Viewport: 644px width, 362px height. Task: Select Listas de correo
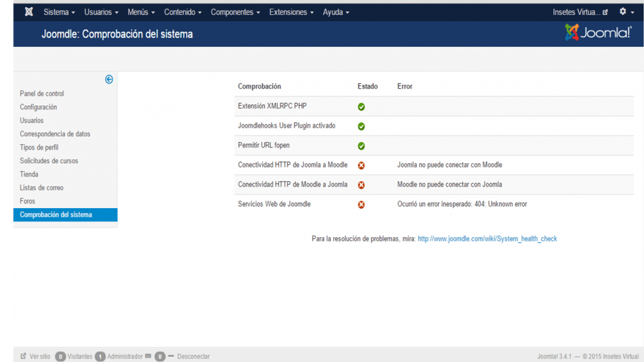(42, 188)
